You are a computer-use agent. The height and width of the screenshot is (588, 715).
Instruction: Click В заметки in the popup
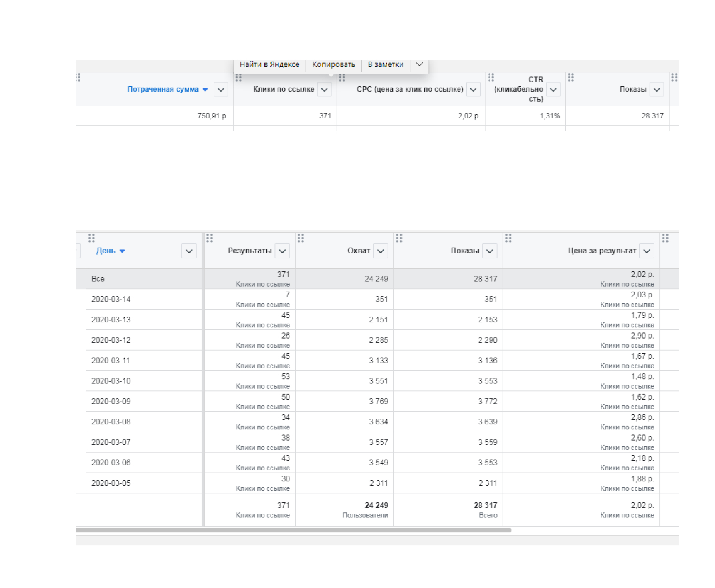386,64
